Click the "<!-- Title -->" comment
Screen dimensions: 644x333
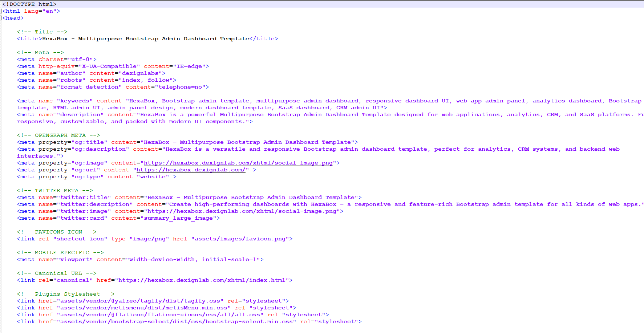tap(42, 32)
